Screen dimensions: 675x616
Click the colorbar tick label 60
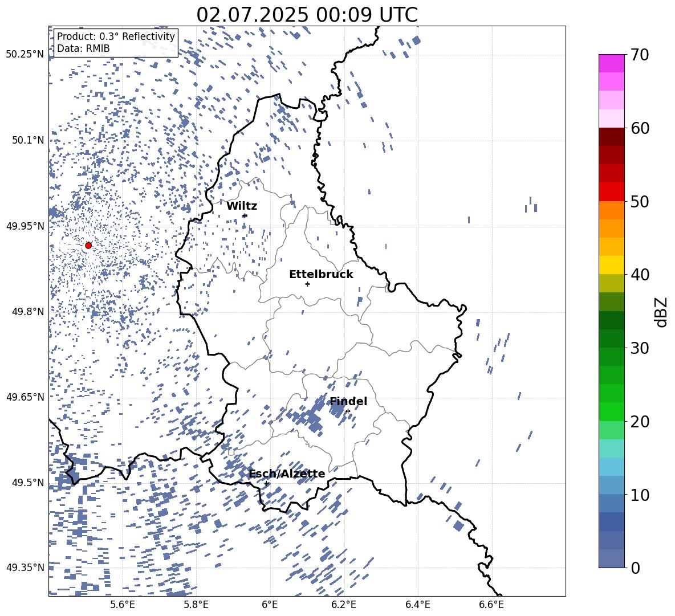[x=640, y=128]
